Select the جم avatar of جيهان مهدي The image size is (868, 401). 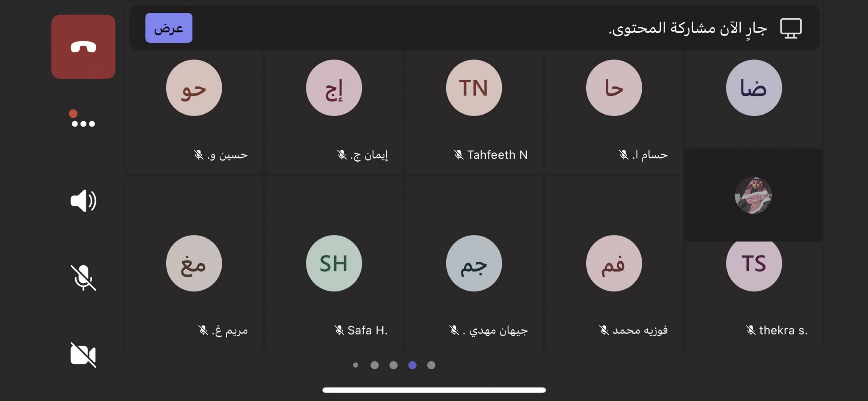tap(474, 263)
